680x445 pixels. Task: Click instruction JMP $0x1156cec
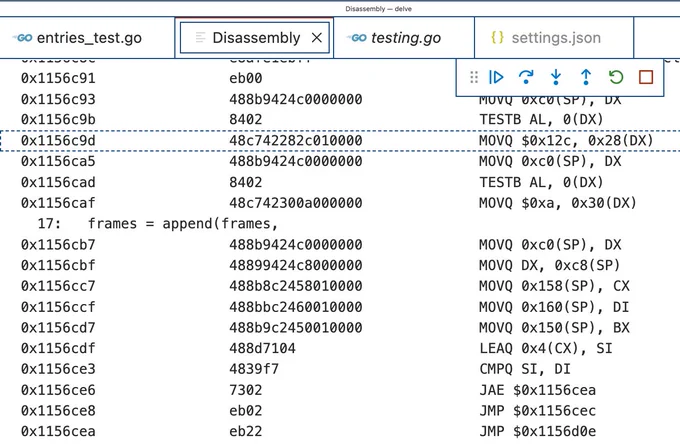[537, 410]
